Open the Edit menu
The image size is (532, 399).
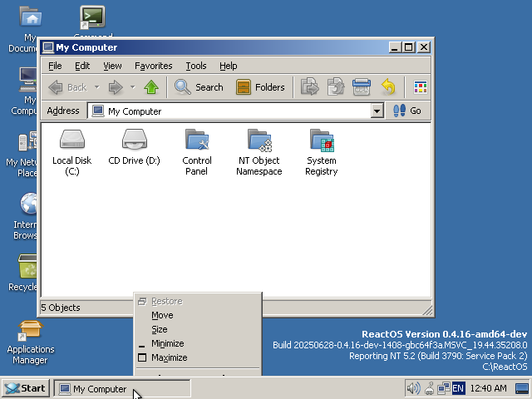coord(82,66)
